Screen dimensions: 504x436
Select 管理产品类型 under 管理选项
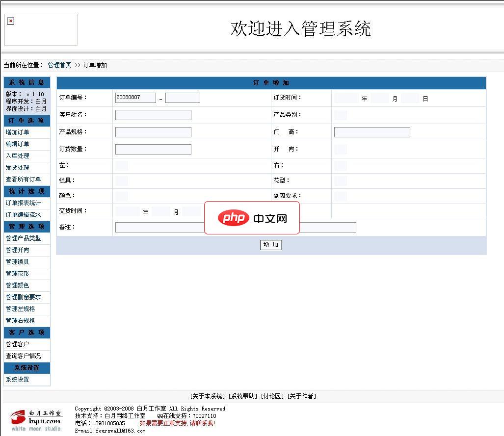[21, 238]
